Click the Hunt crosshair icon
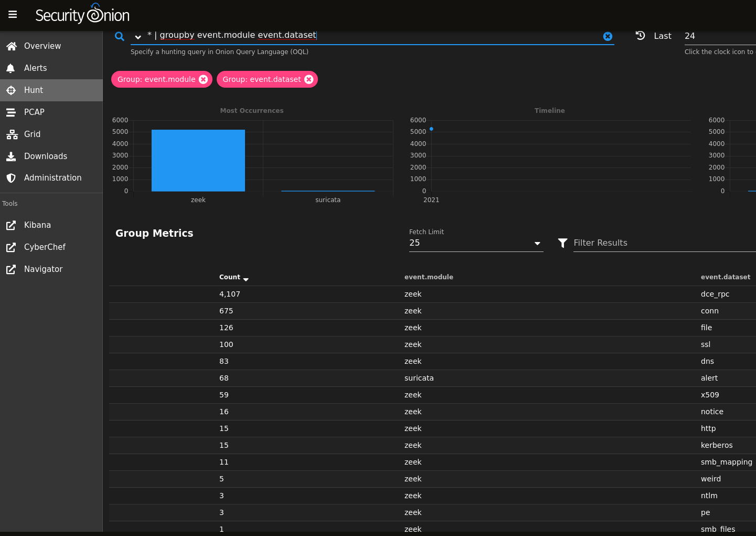 tap(11, 90)
